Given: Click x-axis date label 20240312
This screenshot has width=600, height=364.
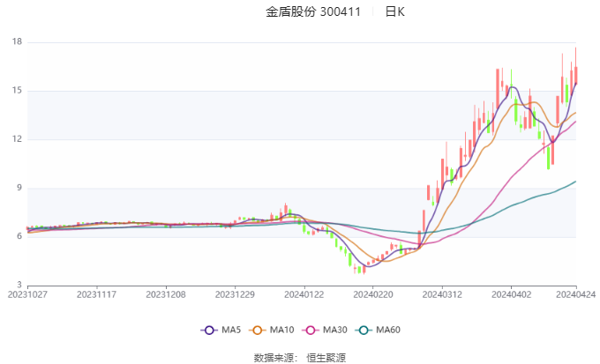Looking at the screenshot, I should (x=442, y=294).
